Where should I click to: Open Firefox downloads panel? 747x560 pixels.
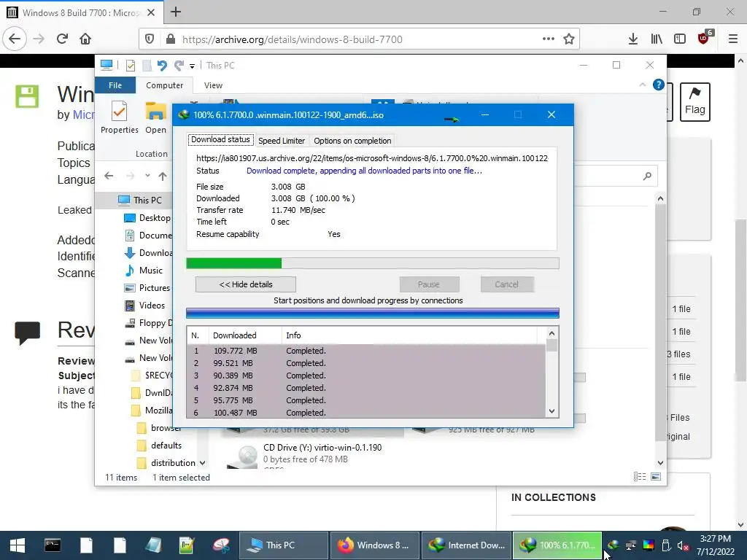click(633, 39)
